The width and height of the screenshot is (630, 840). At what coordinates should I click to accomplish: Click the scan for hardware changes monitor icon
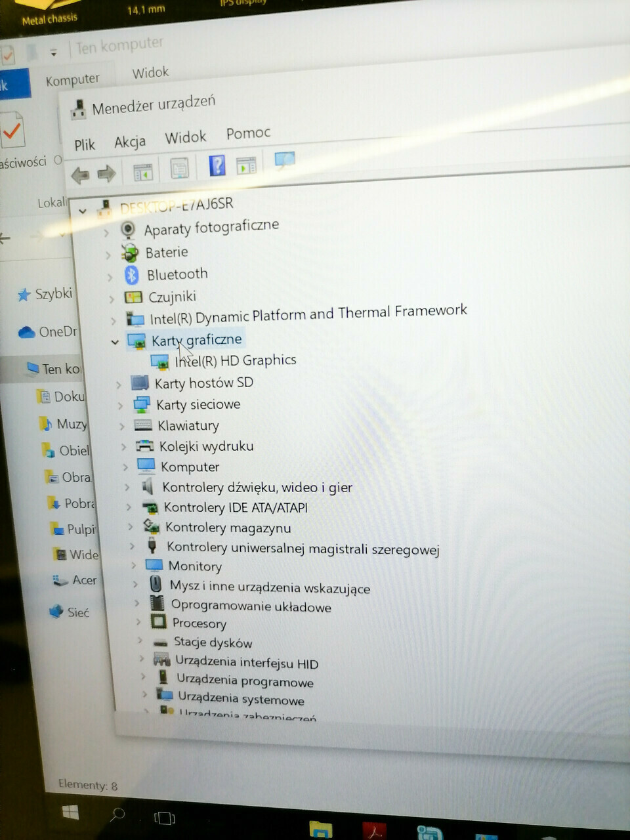pyautogui.click(x=285, y=161)
